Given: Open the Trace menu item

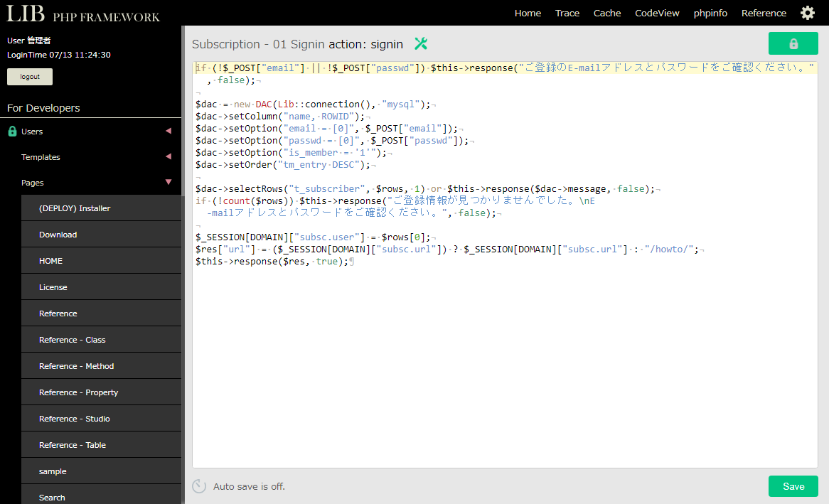Looking at the screenshot, I should 567,13.
